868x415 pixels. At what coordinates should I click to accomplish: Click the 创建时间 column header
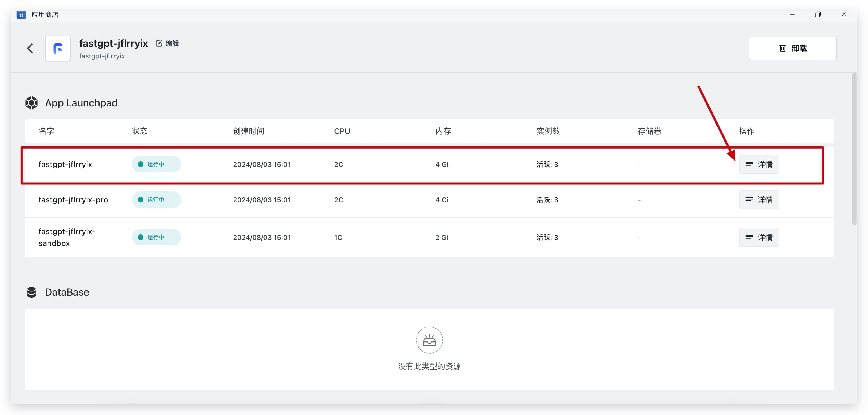coord(248,131)
